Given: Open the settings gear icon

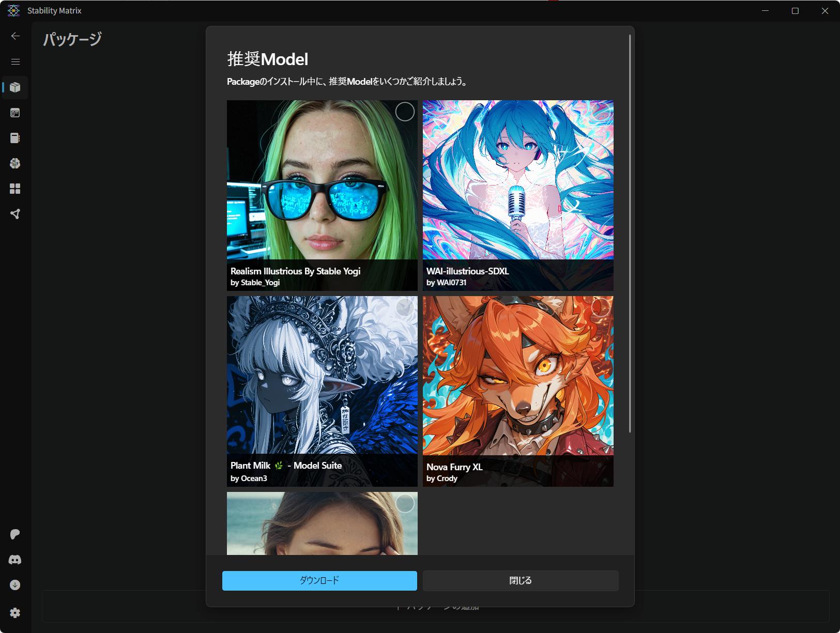Looking at the screenshot, I should pyautogui.click(x=15, y=612).
